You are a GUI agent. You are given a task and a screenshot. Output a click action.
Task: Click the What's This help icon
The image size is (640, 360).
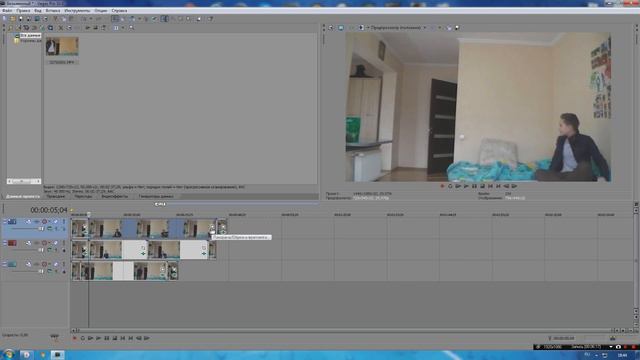(x=210, y=19)
